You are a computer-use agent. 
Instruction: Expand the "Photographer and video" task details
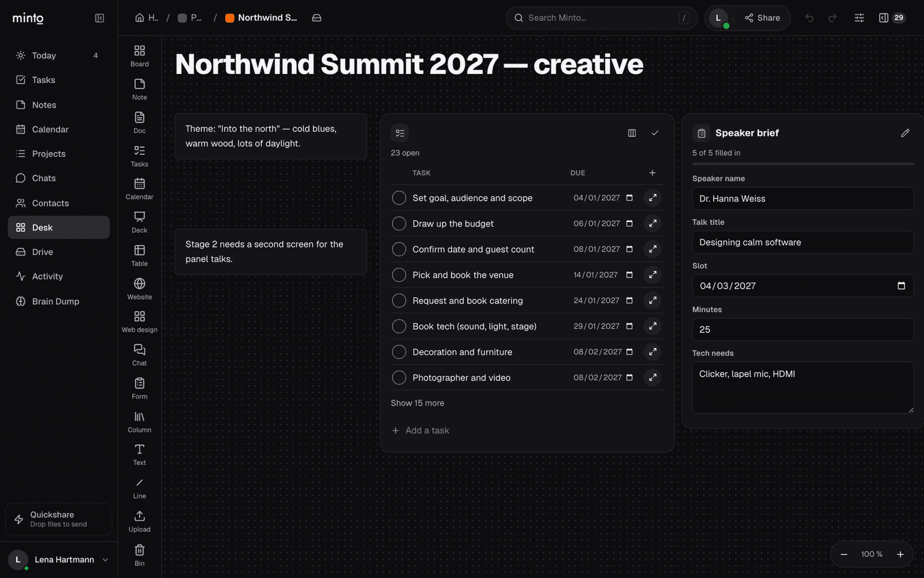[653, 377]
